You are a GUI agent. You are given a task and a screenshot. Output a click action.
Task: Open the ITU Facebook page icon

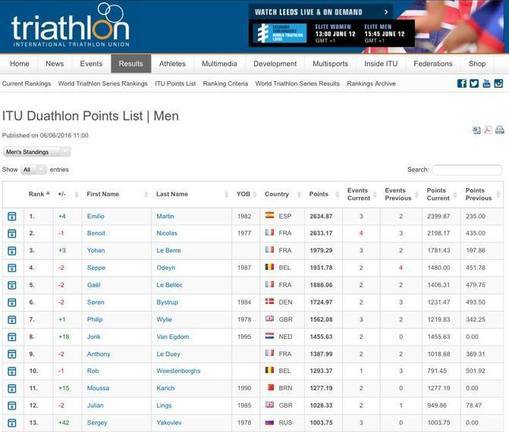[x=461, y=84]
